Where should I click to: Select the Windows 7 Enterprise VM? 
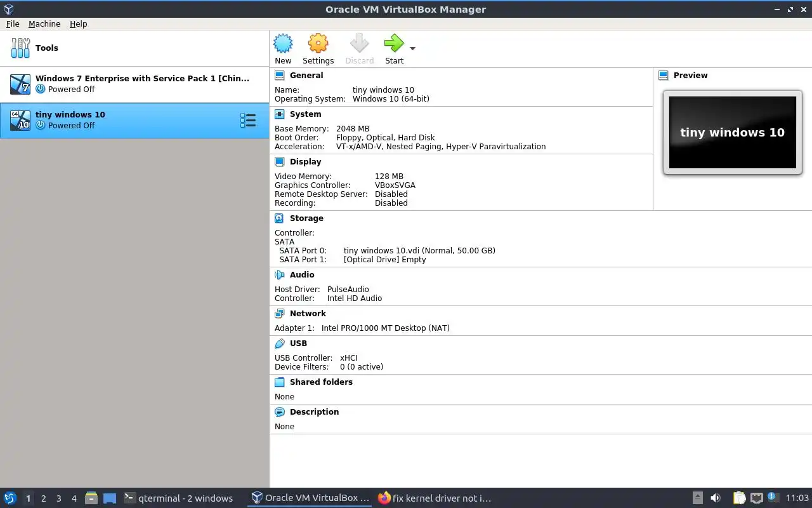point(134,84)
